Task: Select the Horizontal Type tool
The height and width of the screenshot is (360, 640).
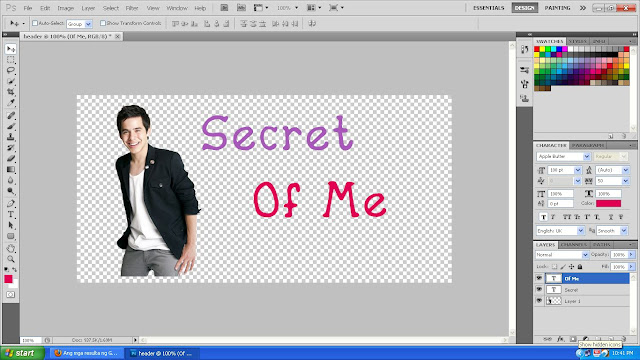Action: pyautogui.click(x=11, y=215)
